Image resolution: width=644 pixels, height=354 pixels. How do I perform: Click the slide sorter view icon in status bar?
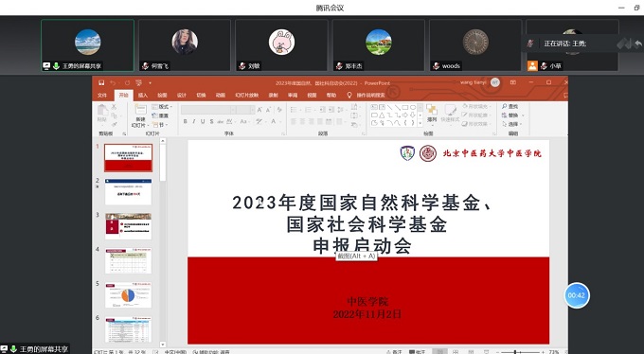(x=456, y=352)
